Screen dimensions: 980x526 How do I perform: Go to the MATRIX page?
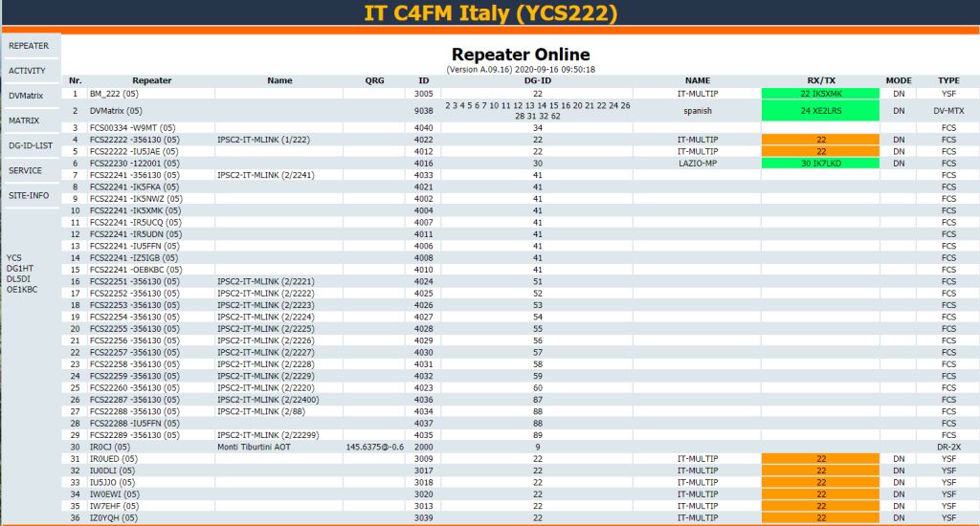pyautogui.click(x=24, y=121)
